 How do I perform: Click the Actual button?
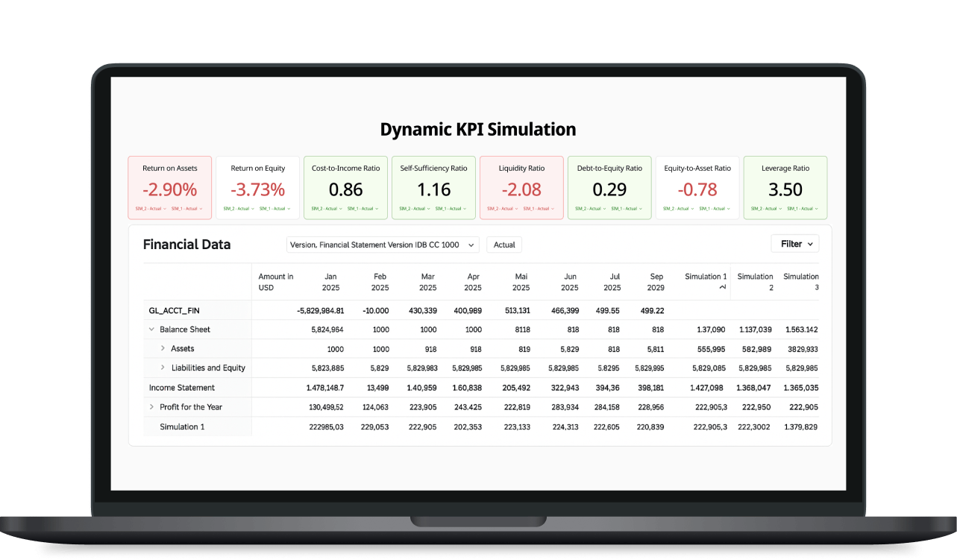point(504,245)
